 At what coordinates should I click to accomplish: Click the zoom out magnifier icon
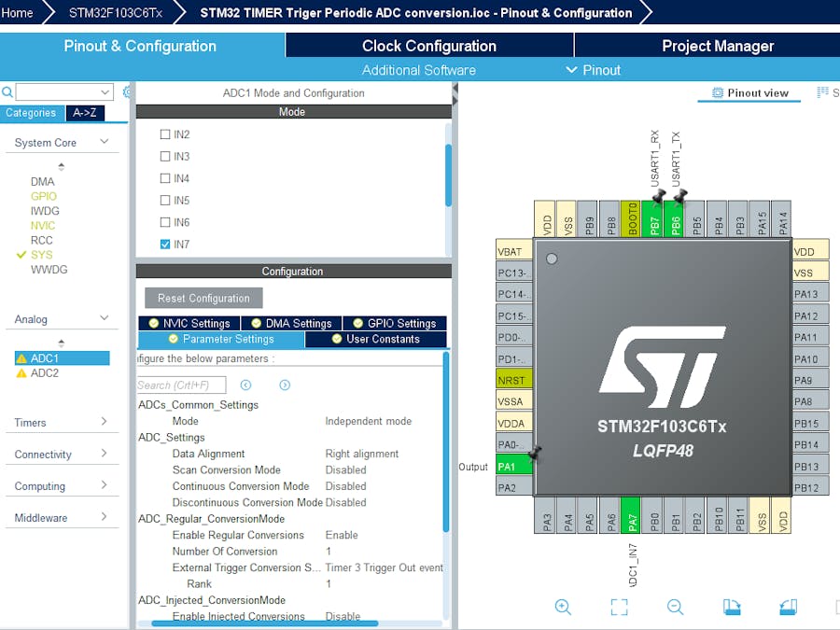click(676, 607)
